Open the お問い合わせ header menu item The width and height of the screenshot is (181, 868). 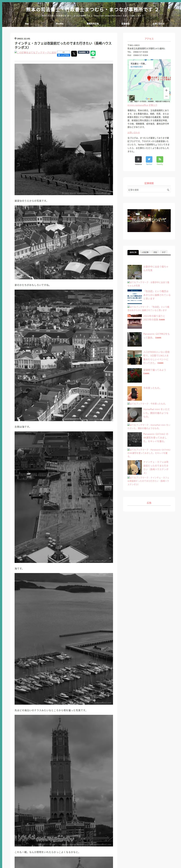[x=158, y=24]
